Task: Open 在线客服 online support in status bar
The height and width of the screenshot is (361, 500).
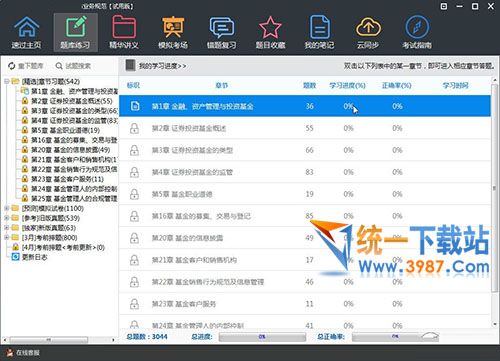Action: (23, 353)
